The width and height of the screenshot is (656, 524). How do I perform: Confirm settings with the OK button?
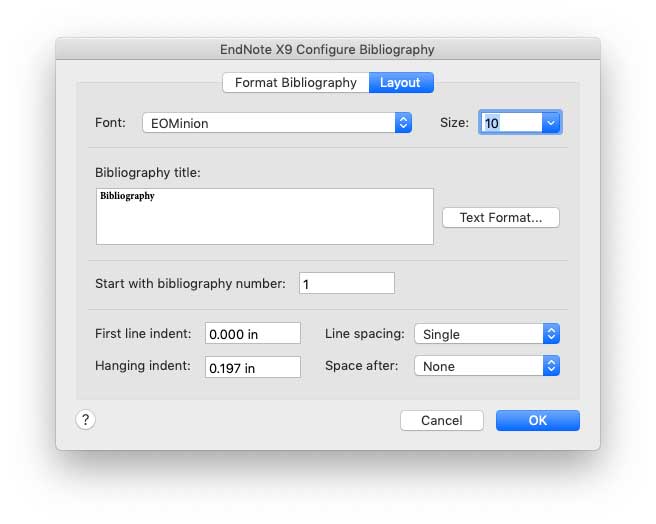(538, 420)
